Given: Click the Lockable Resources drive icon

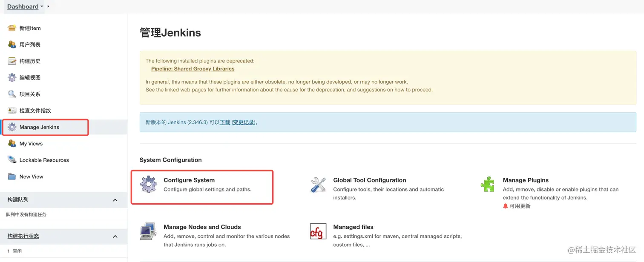Looking at the screenshot, I should [12, 160].
